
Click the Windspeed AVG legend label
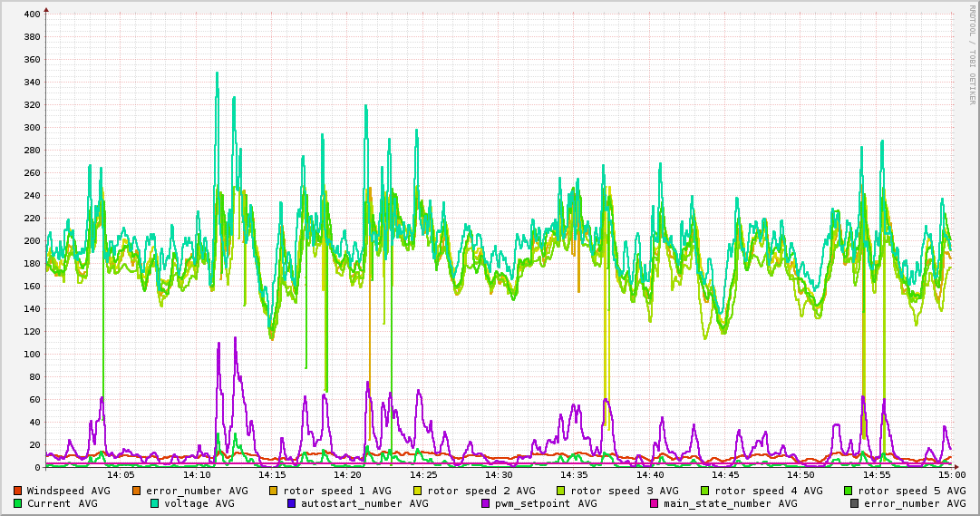[x=69, y=491]
